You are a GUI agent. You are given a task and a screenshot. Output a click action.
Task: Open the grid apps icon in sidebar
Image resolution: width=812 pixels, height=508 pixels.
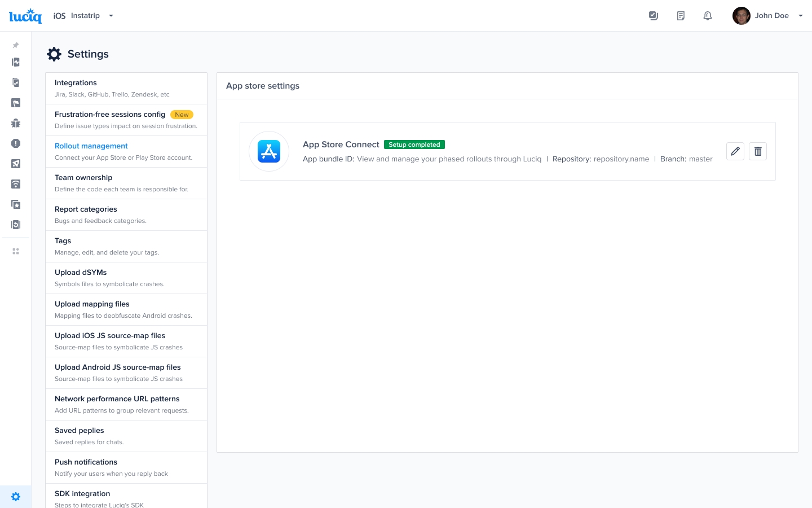16,251
